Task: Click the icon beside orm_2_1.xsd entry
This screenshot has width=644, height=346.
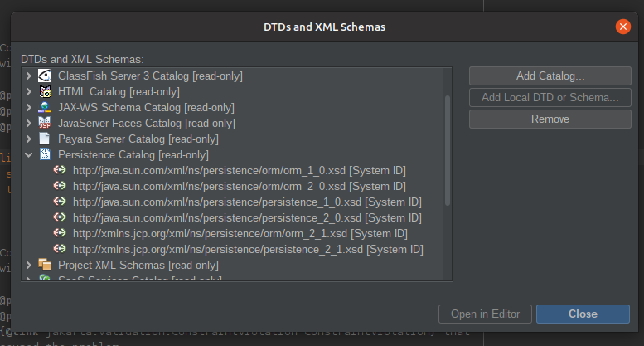Action: pyautogui.click(x=60, y=233)
